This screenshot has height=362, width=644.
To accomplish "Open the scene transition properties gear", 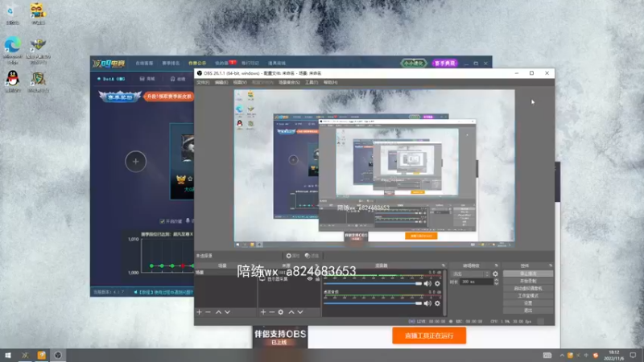I will (495, 274).
